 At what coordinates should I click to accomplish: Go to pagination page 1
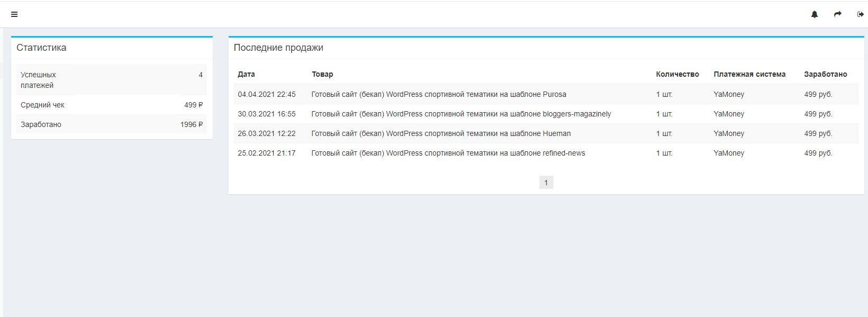point(546,183)
